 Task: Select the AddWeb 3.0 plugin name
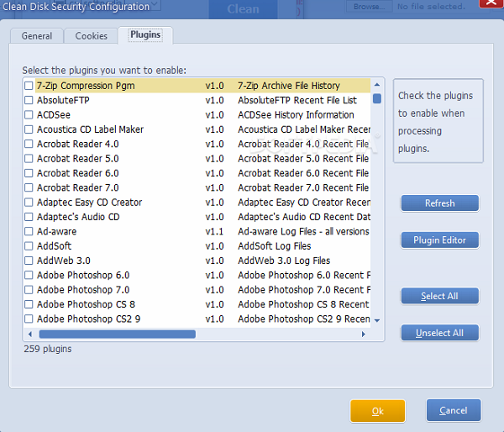(x=63, y=261)
